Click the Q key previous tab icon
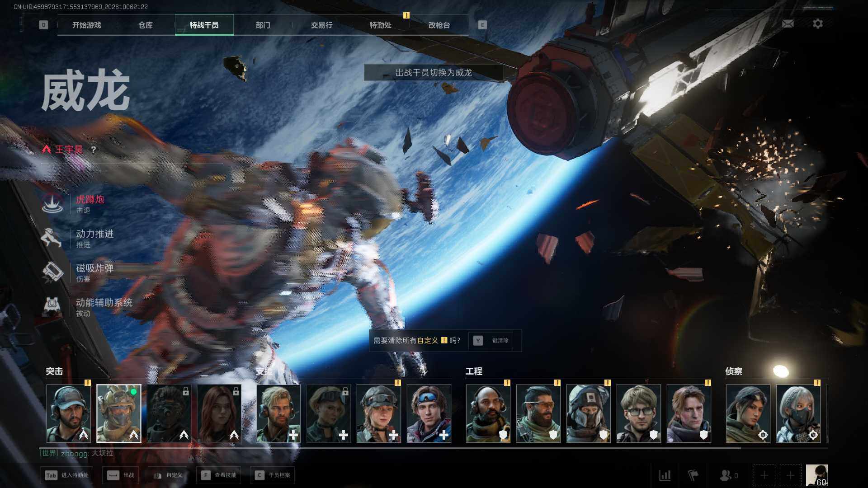The image size is (868, 488). tap(43, 25)
